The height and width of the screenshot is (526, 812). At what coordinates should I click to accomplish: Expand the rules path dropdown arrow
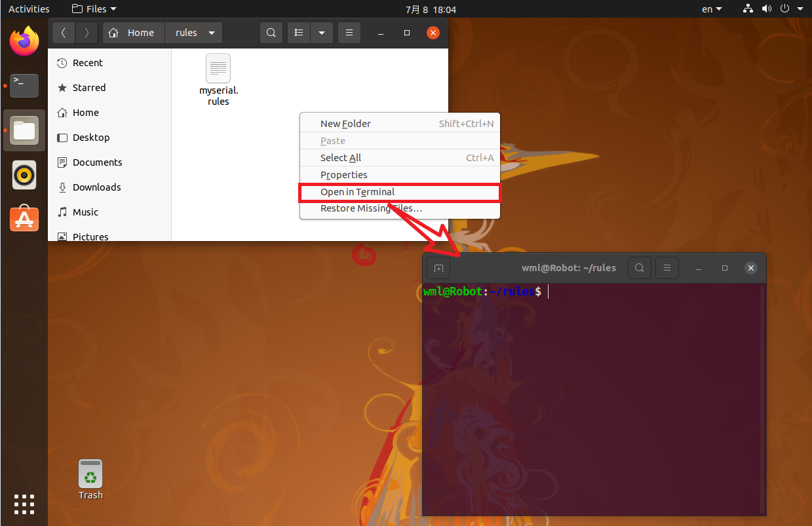(211, 33)
